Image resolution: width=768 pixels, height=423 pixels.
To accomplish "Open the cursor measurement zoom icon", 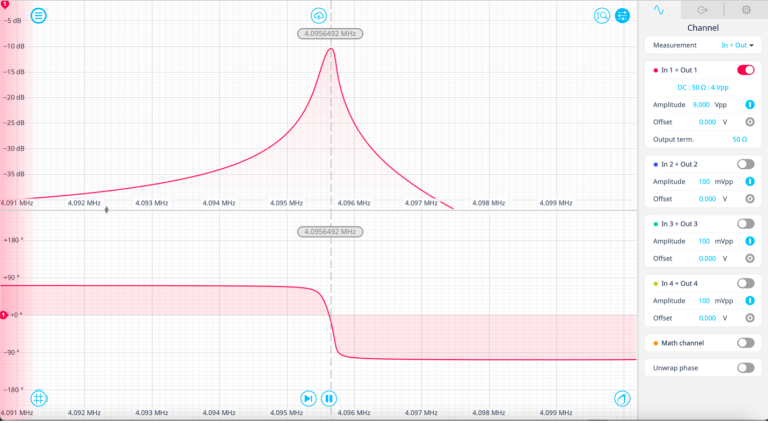I will pos(601,16).
